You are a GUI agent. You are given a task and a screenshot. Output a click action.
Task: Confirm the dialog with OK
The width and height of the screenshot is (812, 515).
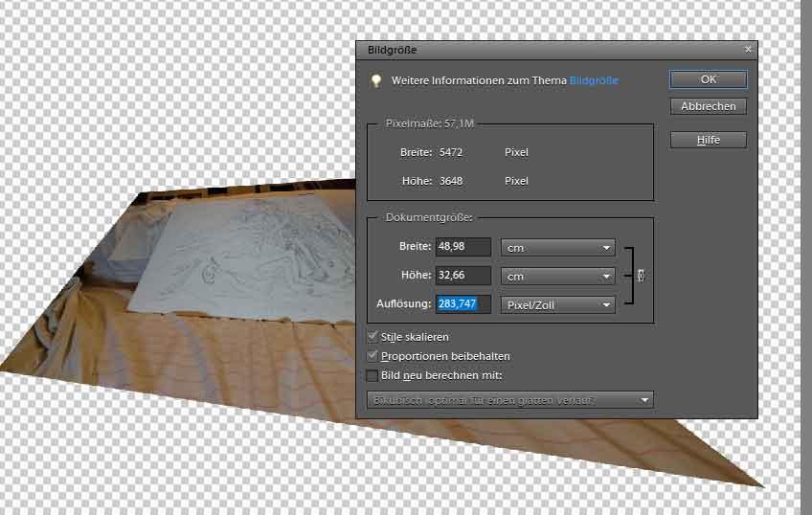pyautogui.click(x=709, y=79)
